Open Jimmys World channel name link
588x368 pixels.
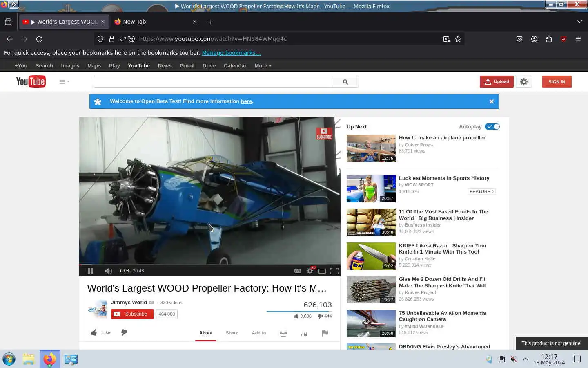coord(129,303)
